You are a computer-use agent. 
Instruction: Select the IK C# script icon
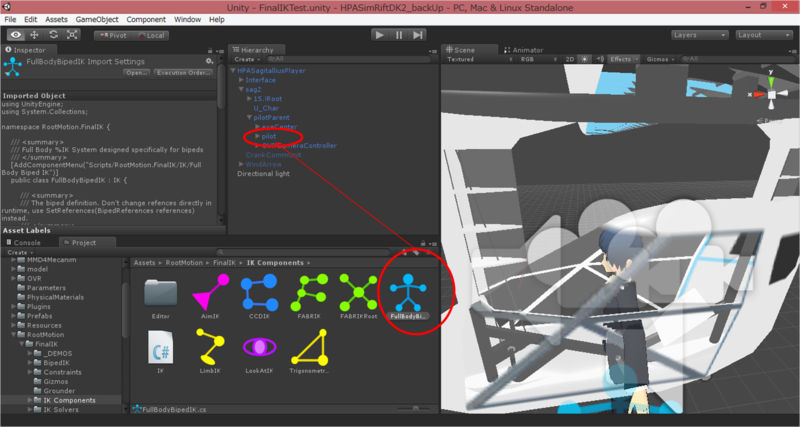tap(161, 347)
